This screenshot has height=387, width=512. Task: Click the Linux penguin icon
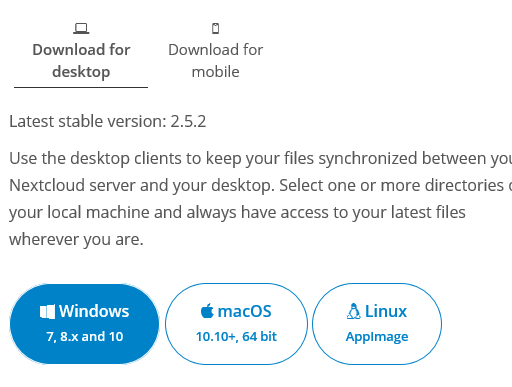click(354, 311)
